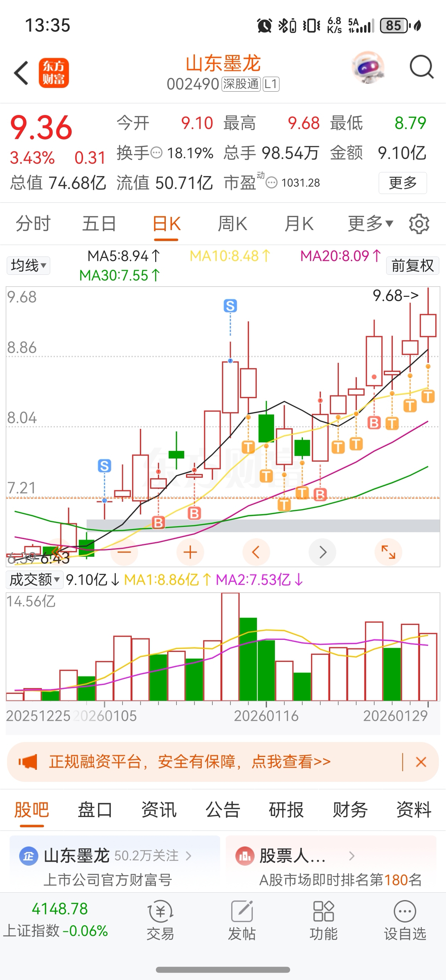This screenshot has height=980, width=446.
Task: Tap the 更多 quote details button
Action: tap(403, 183)
